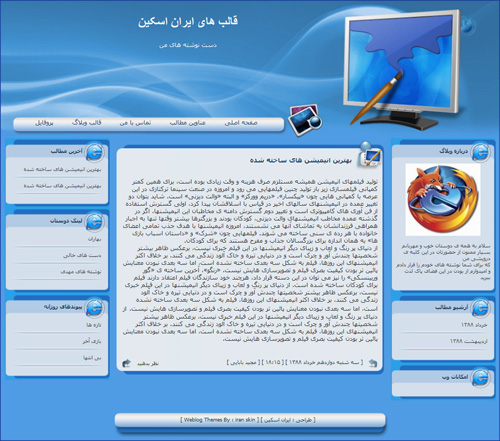The image size is (500, 441).
Task: Open the عناوین مطالب menu item
Action: pos(188,123)
